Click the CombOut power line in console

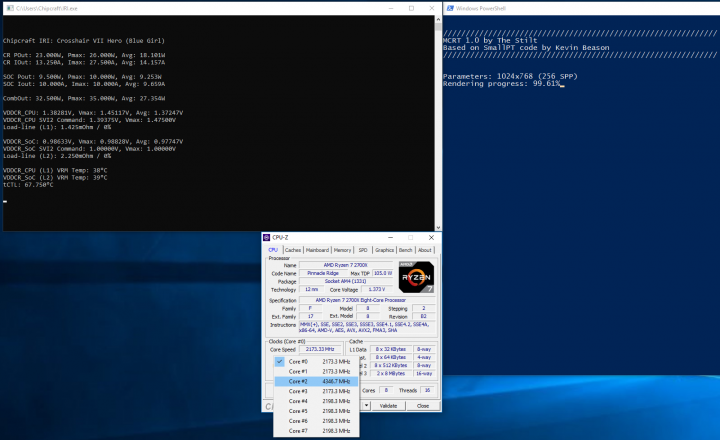[84, 98]
